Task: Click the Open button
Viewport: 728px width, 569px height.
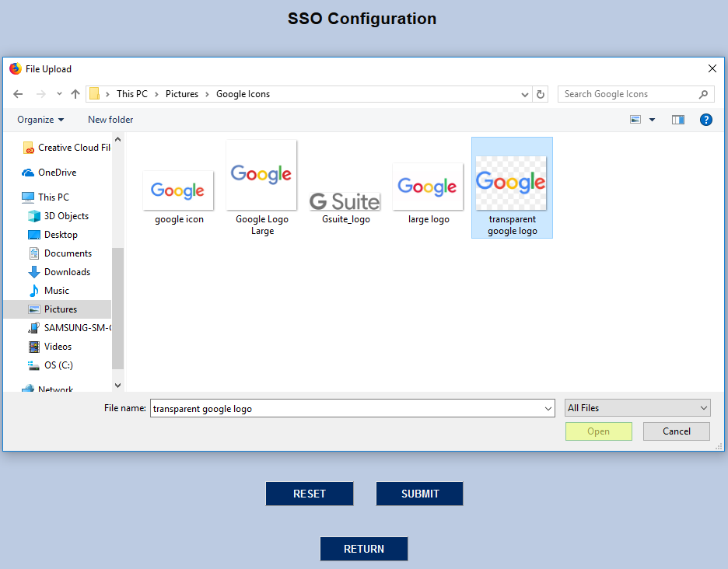Action: (598, 431)
